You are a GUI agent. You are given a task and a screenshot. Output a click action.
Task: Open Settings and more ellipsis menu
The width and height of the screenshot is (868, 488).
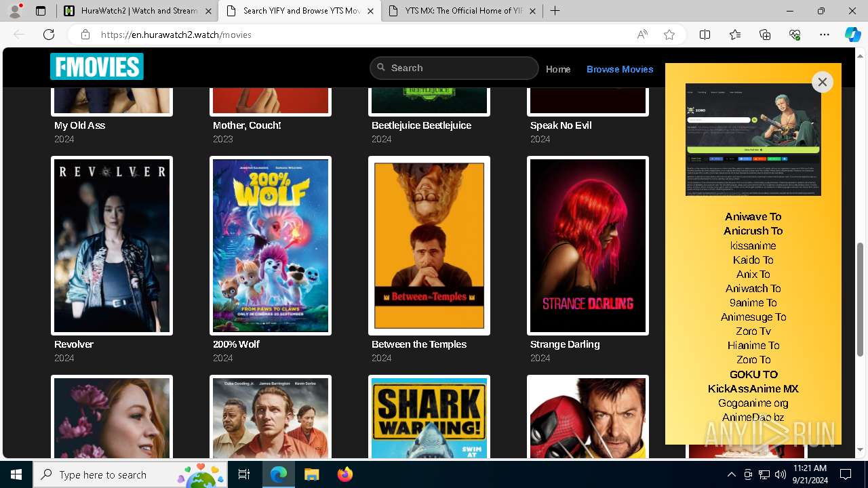(x=825, y=35)
